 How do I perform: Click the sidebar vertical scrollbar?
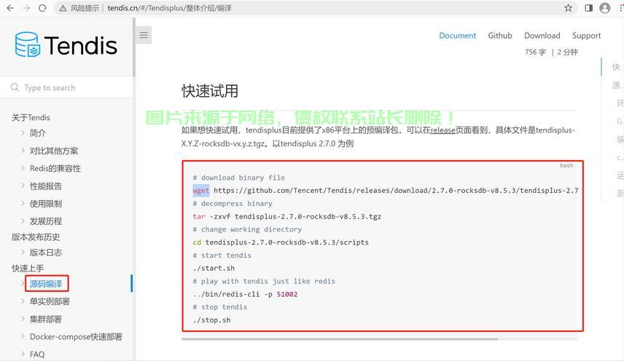[133, 47]
